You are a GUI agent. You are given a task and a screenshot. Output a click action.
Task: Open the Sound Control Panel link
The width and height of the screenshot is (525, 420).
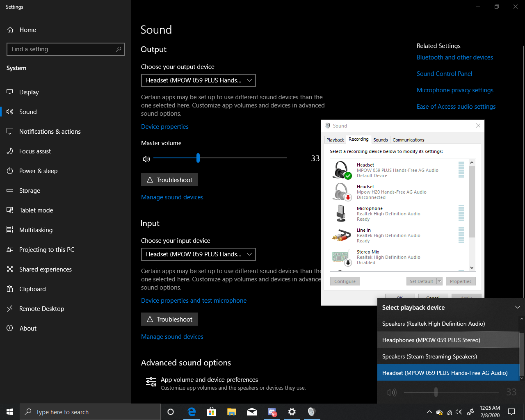coord(445,74)
